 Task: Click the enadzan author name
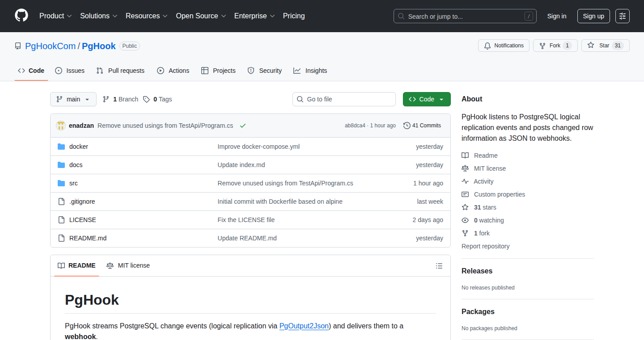coord(81,126)
